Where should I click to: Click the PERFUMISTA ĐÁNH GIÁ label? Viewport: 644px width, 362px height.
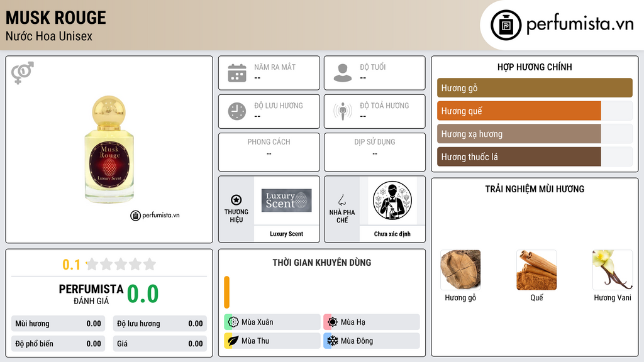[x=91, y=294]
